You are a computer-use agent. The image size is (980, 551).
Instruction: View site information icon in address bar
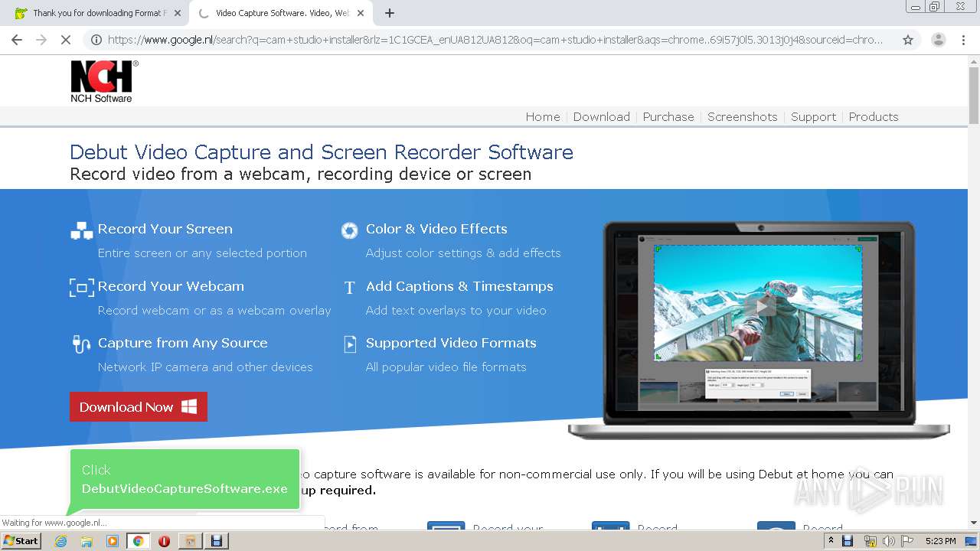[96, 40]
